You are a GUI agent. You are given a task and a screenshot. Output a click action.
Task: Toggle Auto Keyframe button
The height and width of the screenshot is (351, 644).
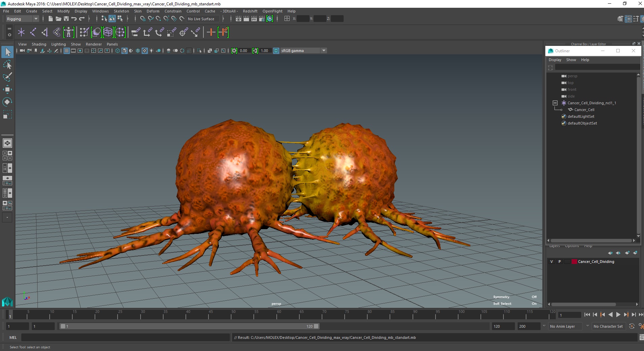tap(632, 326)
